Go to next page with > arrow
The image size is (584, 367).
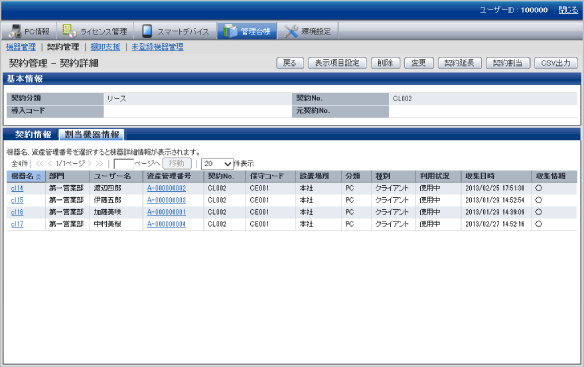coord(89,164)
